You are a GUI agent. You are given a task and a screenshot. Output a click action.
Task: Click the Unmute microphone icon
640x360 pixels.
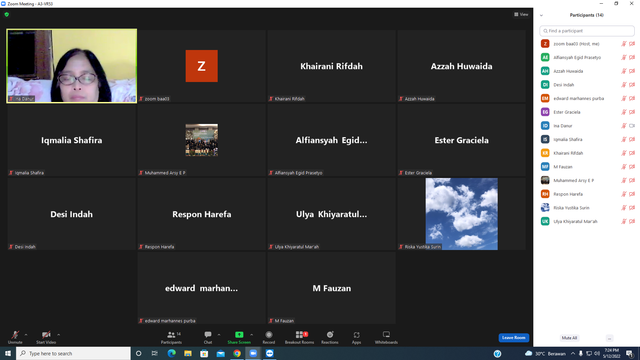tap(15, 335)
